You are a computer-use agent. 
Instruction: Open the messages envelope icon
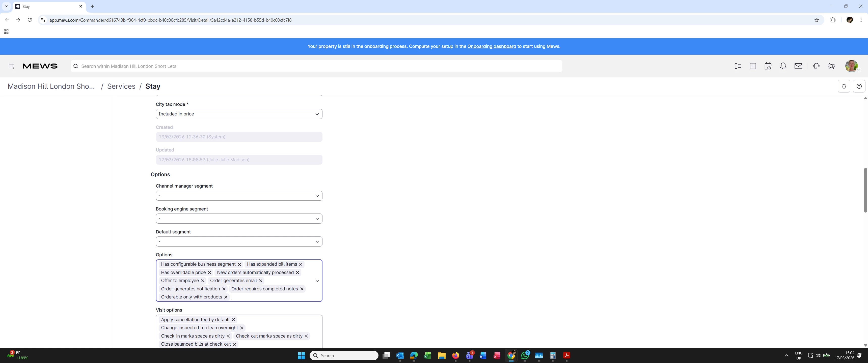798,66
